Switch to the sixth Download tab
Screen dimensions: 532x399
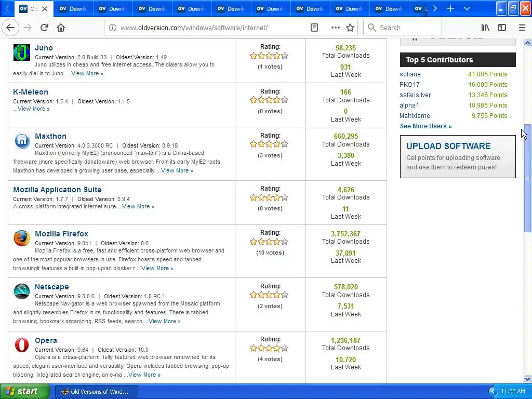pyautogui.click(x=270, y=9)
